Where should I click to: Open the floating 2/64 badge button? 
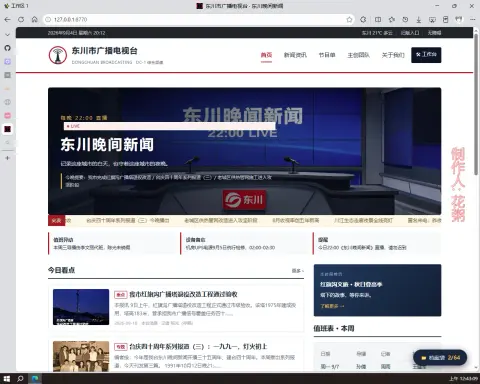pos(440,358)
